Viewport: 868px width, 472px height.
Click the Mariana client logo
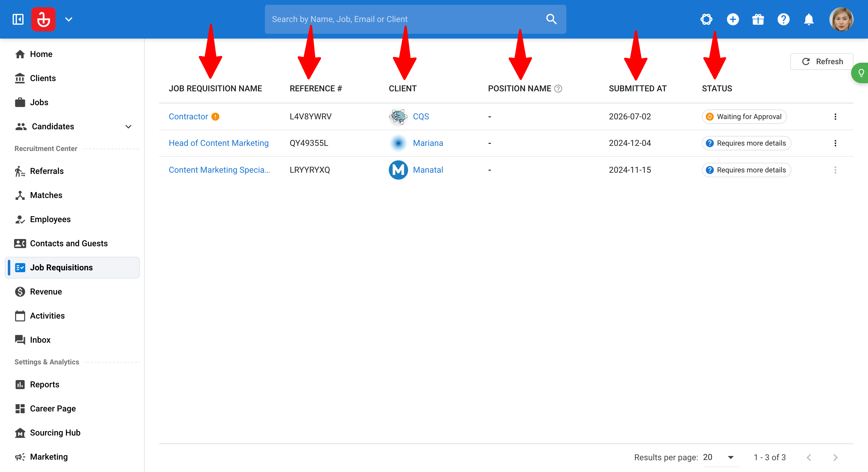click(x=398, y=143)
